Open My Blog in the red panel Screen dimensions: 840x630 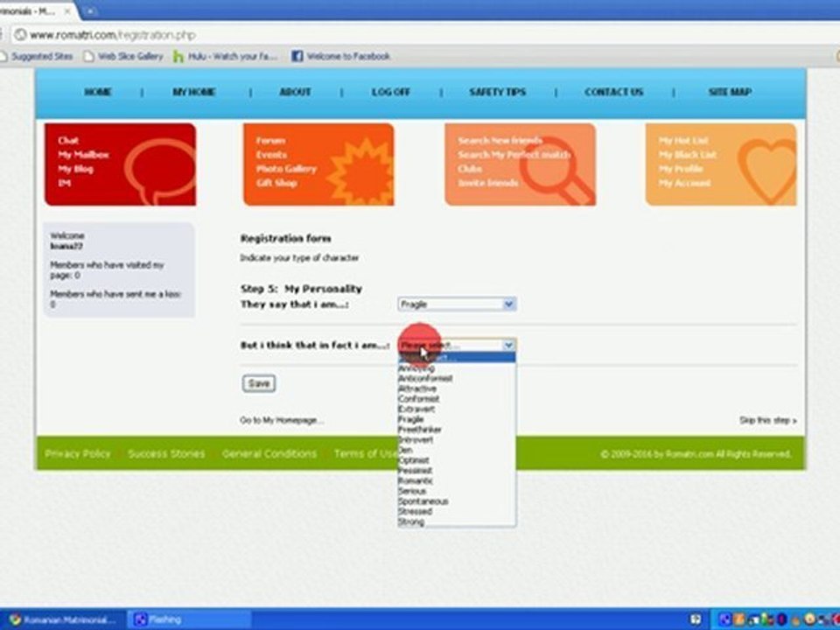(75, 169)
